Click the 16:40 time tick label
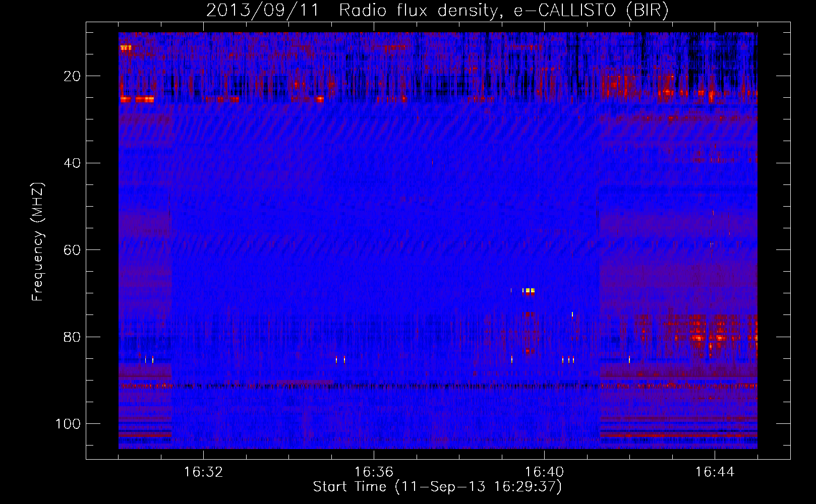Screen dimensions: 816x504 click(x=544, y=472)
